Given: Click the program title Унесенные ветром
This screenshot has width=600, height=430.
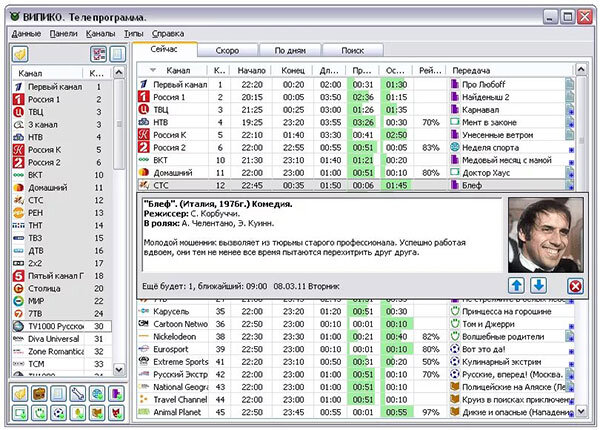Looking at the screenshot, I should point(497,135).
